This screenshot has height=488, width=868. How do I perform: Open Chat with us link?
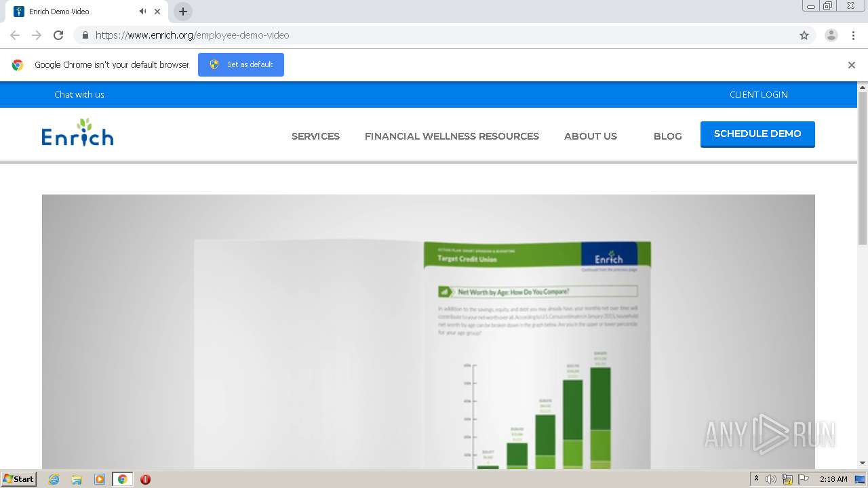(79, 94)
